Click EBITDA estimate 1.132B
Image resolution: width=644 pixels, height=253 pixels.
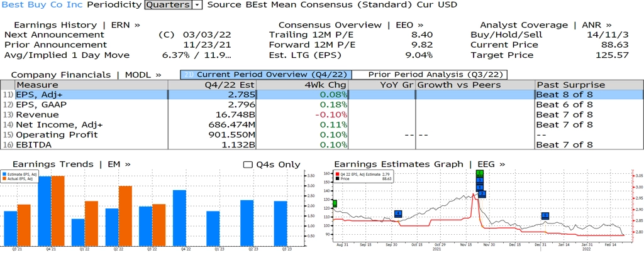tap(240, 144)
